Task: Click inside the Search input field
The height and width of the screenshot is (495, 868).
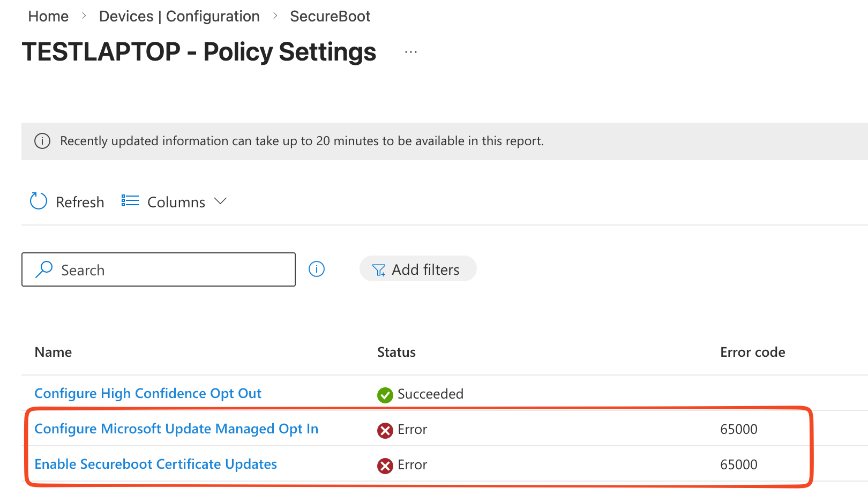Action: (161, 269)
